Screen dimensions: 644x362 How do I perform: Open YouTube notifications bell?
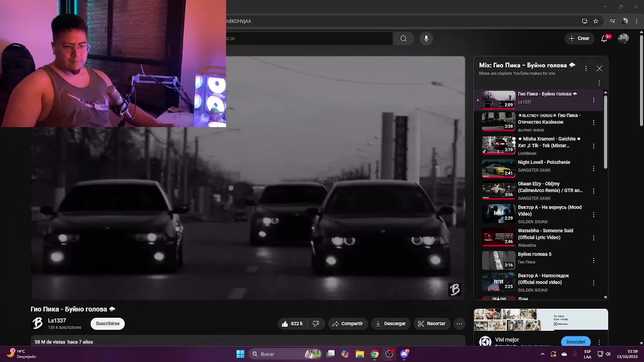pyautogui.click(x=605, y=38)
